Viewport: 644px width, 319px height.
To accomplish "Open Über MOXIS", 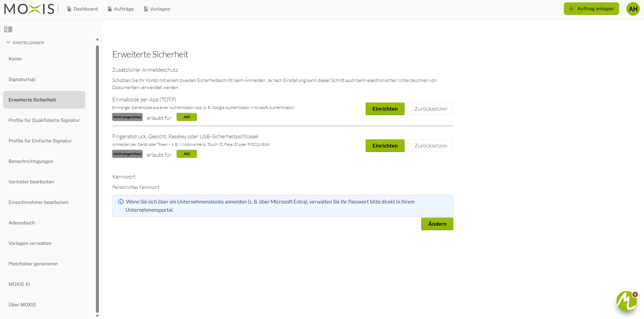I will point(44,305).
